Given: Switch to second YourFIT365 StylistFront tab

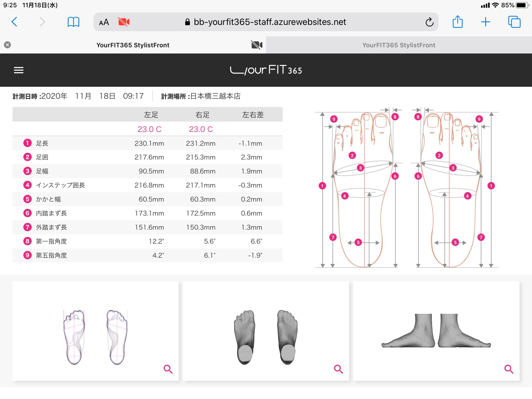Looking at the screenshot, I should (399, 45).
